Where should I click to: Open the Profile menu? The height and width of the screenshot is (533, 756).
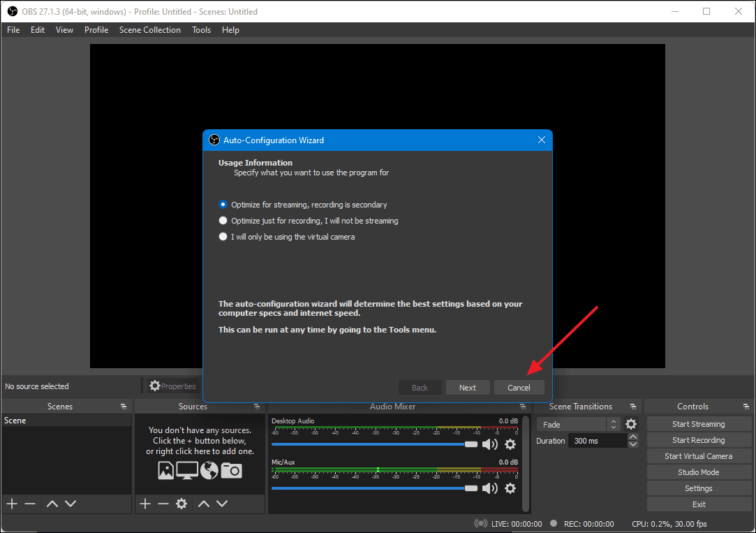click(96, 30)
